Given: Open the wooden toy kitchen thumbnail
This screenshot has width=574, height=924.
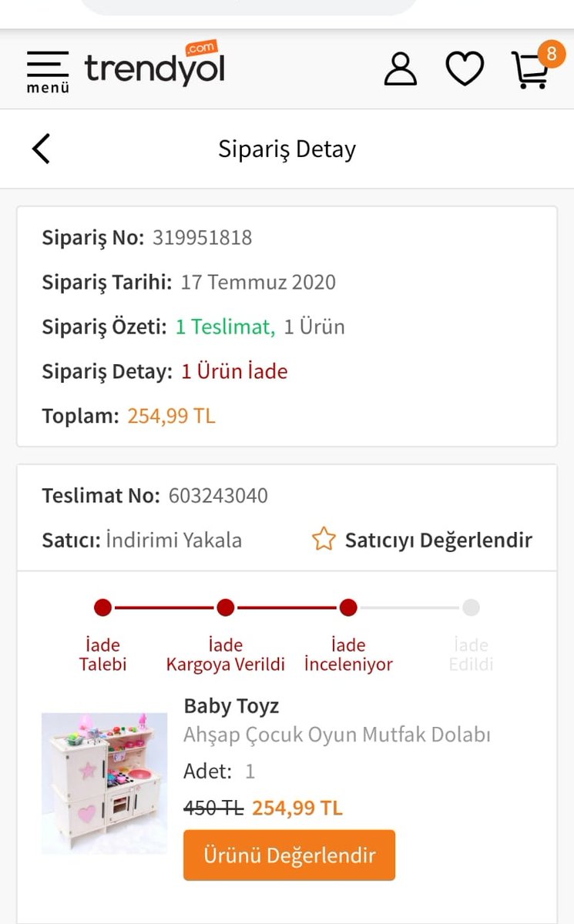Looking at the screenshot, I should point(104,783).
